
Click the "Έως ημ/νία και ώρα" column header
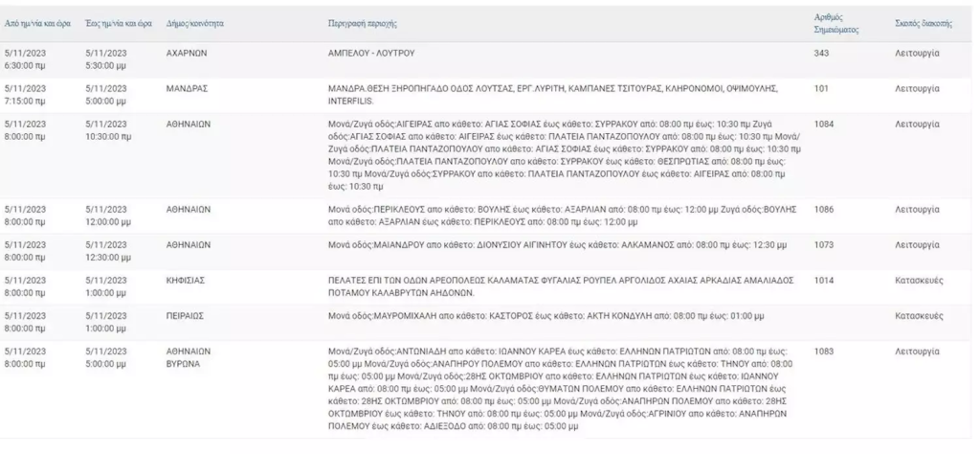coord(114,21)
